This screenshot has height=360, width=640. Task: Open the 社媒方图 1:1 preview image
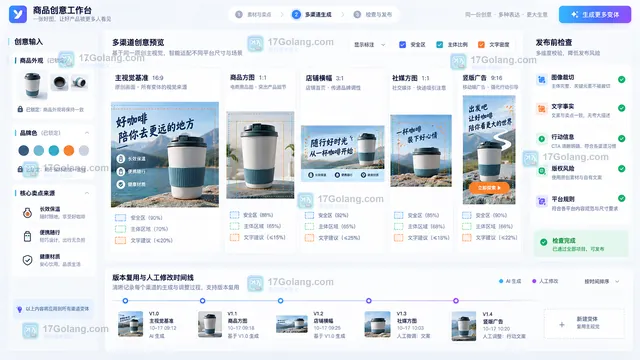tap(421, 151)
